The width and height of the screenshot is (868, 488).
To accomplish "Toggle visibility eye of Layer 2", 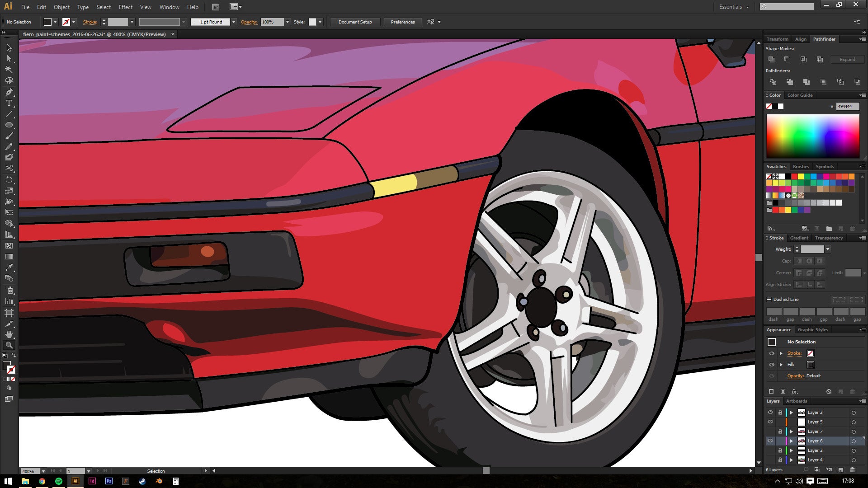I will pyautogui.click(x=770, y=413).
